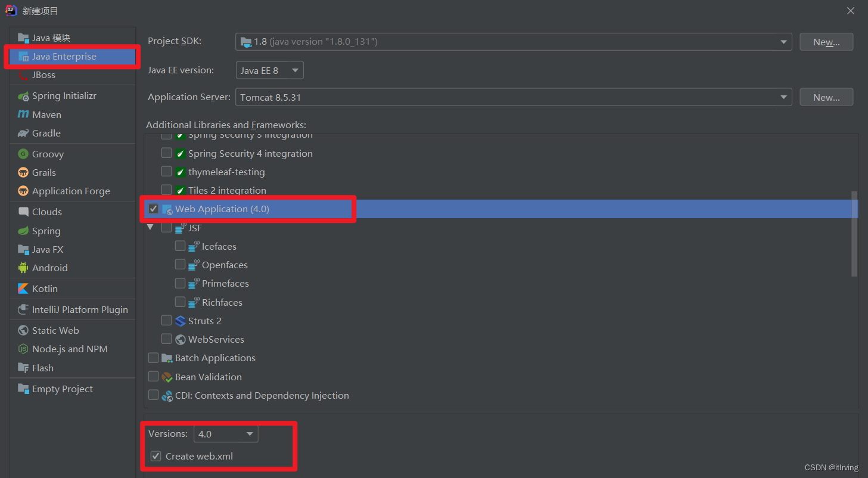
Task: Click the Icefaces framework icon
Action: (194, 246)
